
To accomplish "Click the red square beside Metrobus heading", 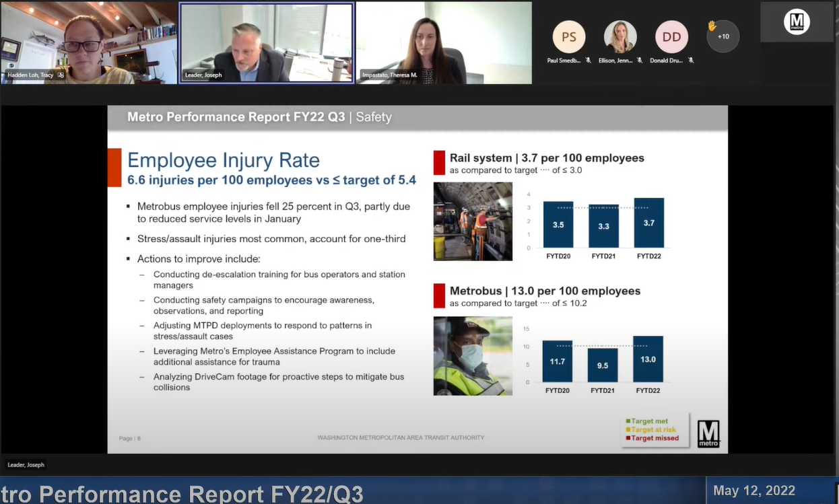I will [439, 296].
